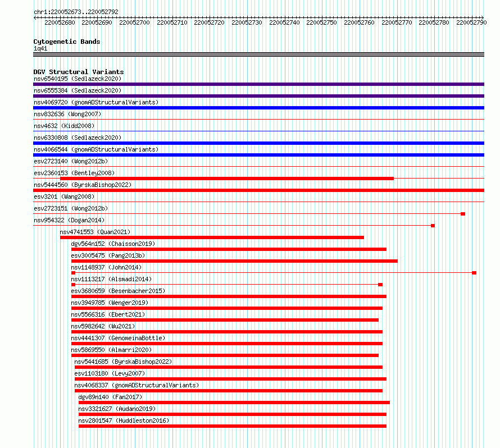Select nsv1148937 (John2014) label
This screenshot has width=500, height=448.
click(x=106, y=267)
